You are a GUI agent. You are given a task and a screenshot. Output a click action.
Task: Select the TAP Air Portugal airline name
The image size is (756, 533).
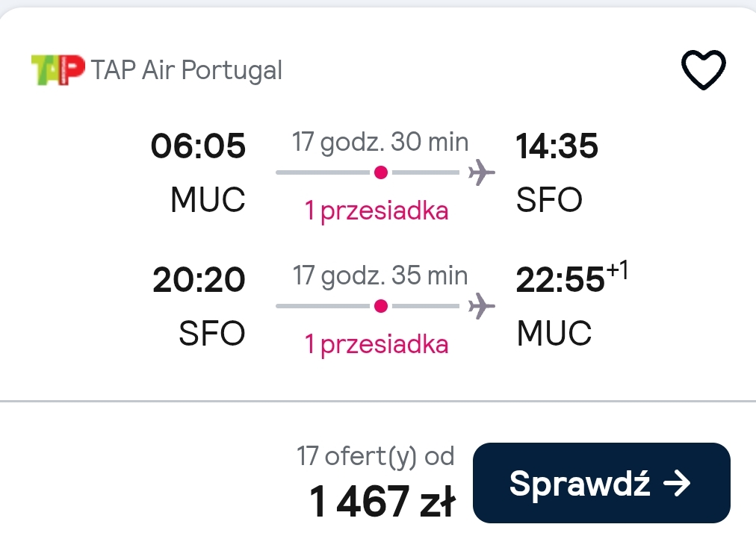[x=187, y=70]
